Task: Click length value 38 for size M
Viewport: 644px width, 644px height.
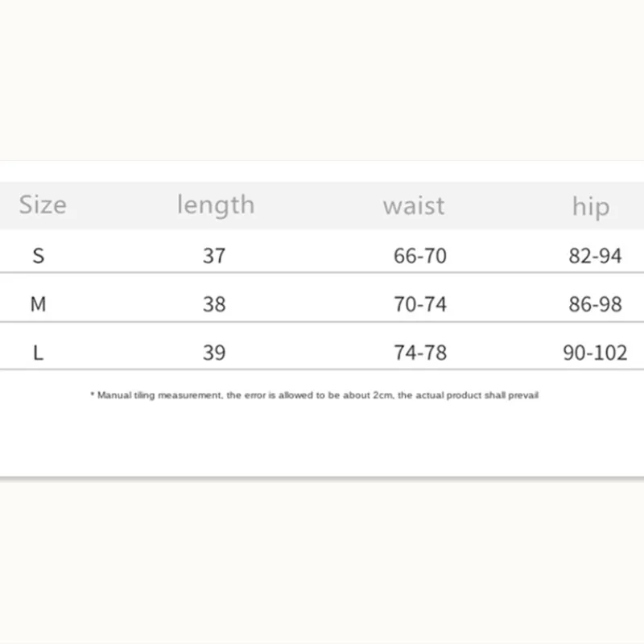Action: tap(214, 304)
